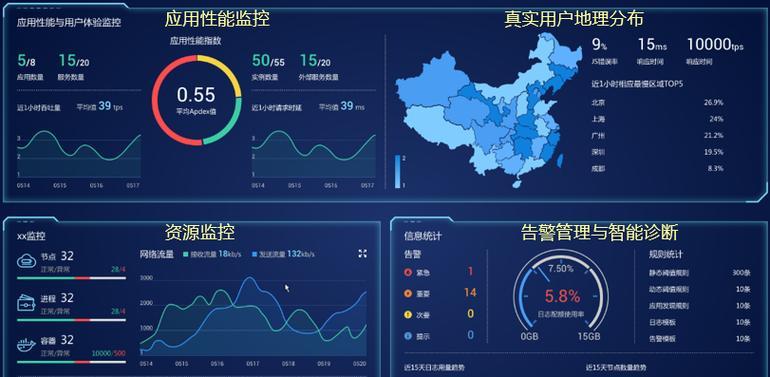Click the 15/20 外部服务数量 metric

click(319, 67)
